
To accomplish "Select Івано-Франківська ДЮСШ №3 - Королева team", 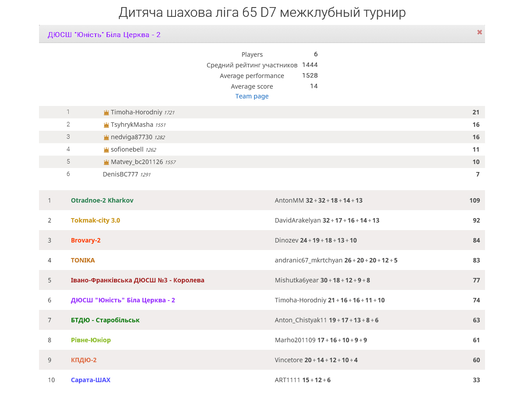I will pos(137,280).
